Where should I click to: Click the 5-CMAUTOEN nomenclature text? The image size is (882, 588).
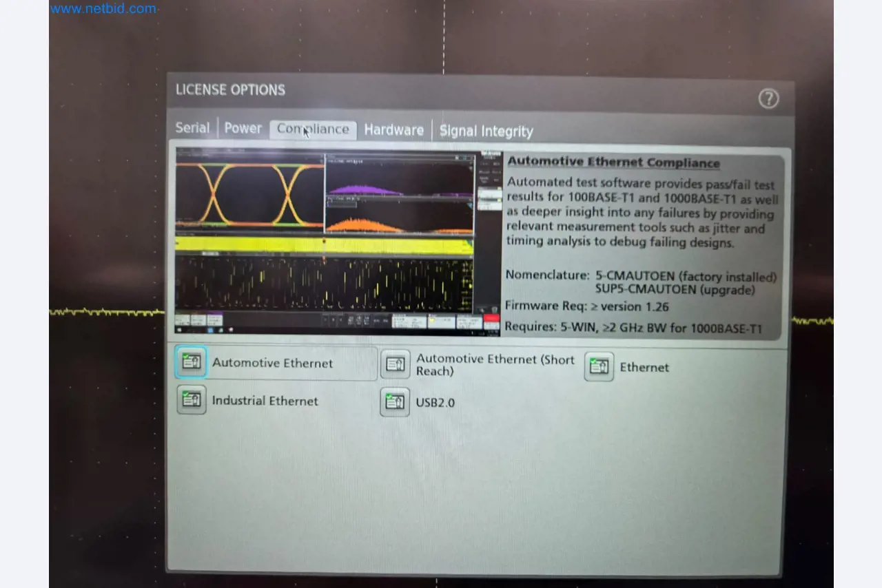click(x=685, y=277)
